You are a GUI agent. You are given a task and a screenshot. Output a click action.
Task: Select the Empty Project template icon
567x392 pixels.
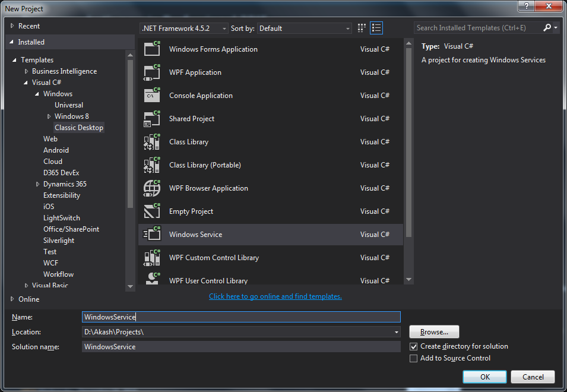click(x=152, y=211)
